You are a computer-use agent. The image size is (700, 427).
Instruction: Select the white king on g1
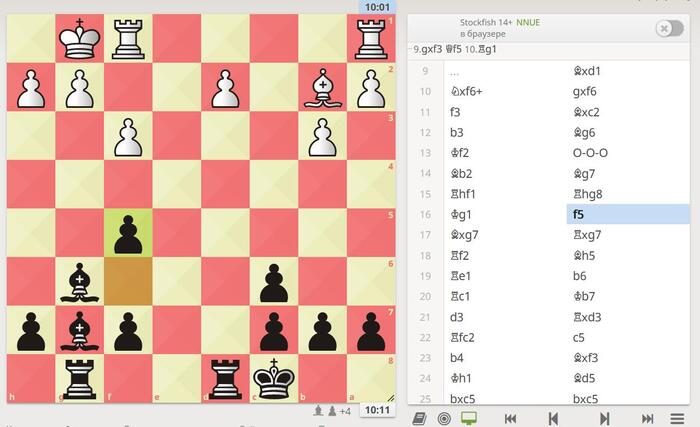point(79,38)
